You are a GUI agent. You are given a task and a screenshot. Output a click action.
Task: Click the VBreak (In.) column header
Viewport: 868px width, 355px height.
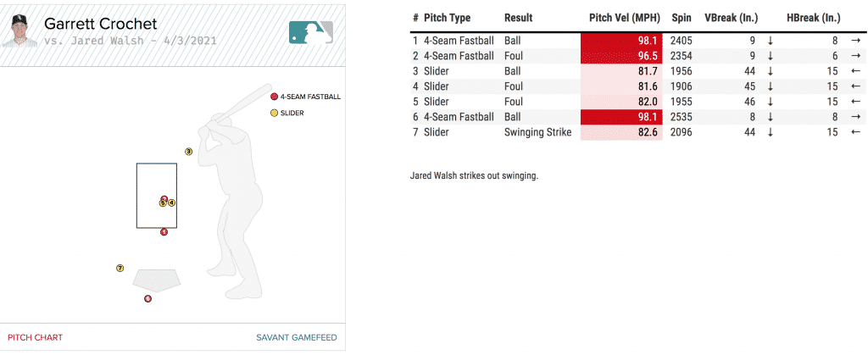[731, 18]
